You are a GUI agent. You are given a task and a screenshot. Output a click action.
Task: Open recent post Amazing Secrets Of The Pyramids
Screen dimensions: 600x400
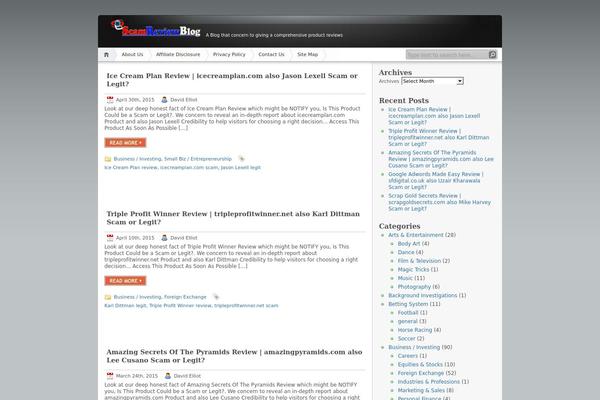coord(441,159)
